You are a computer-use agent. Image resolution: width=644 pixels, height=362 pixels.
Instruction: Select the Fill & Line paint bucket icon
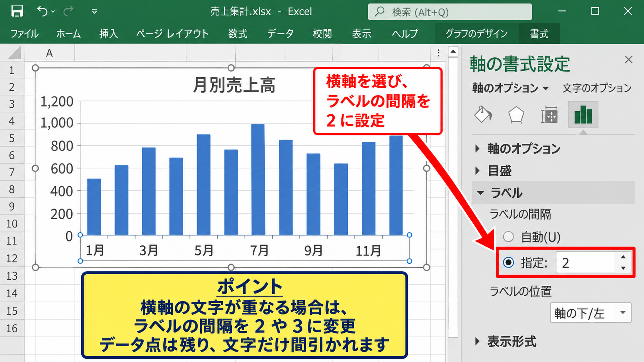[483, 115]
